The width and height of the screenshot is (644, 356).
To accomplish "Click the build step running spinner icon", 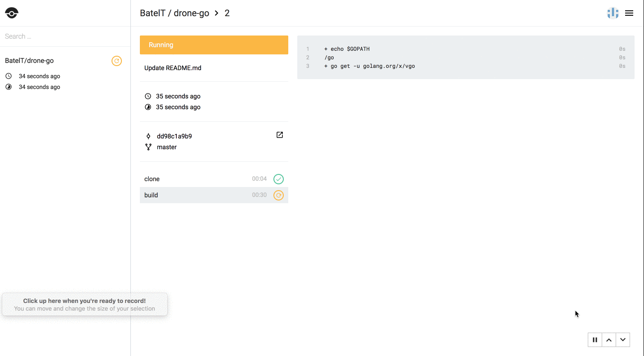I will click(278, 195).
